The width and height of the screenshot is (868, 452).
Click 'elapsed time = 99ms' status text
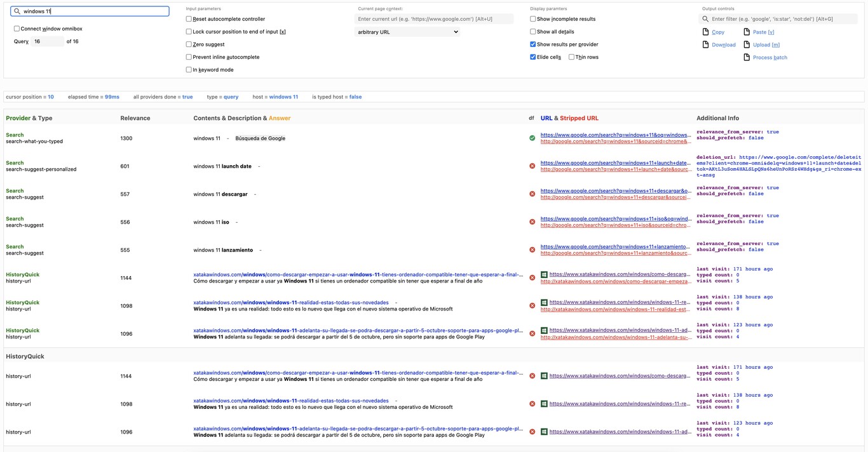tap(93, 96)
